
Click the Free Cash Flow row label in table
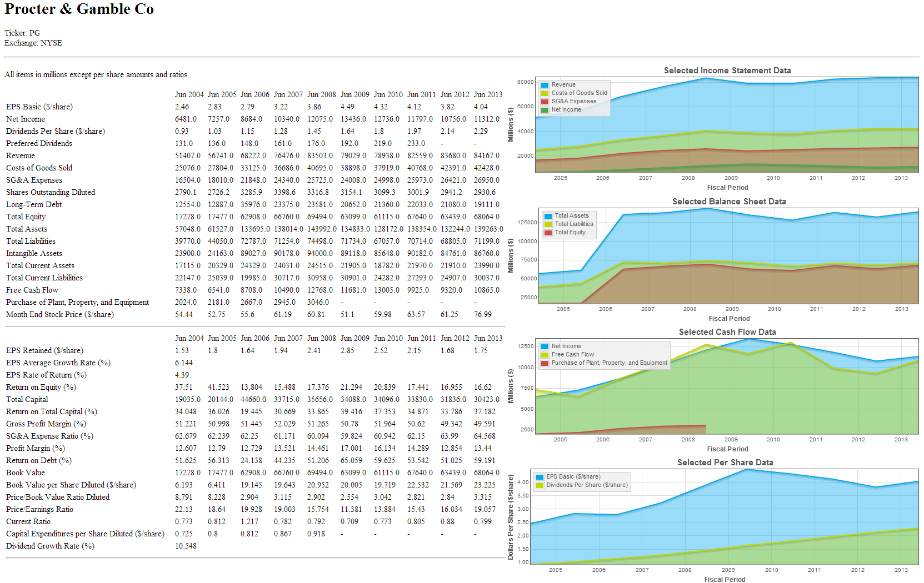[32, 290]
